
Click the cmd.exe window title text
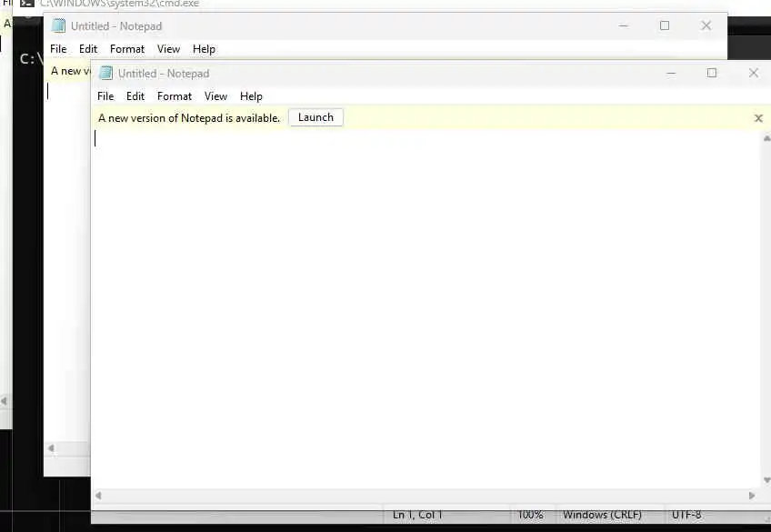(x=119, y=4)
